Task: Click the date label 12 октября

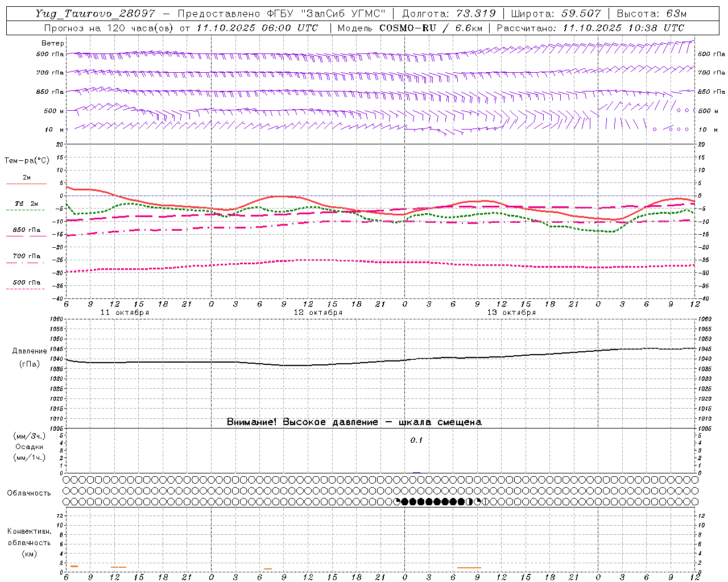Action: click(318, 313)
